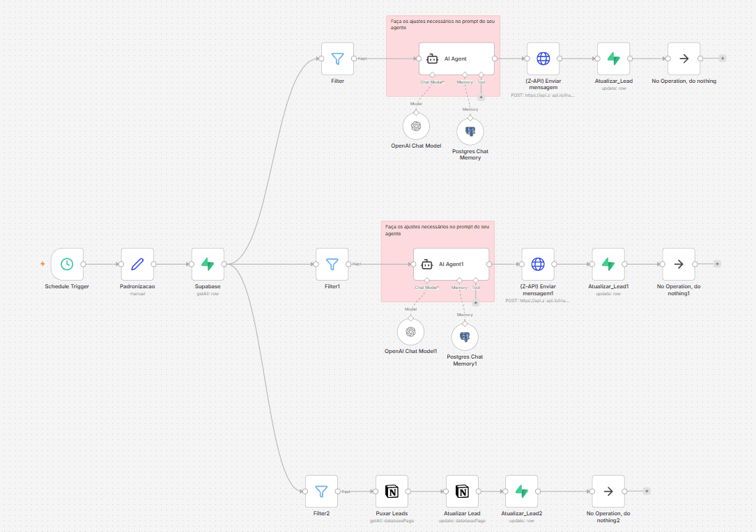Screen dimensions: 756x532
Task: Click the AI Agent1 sticky note text
Action: click(438, 230)
